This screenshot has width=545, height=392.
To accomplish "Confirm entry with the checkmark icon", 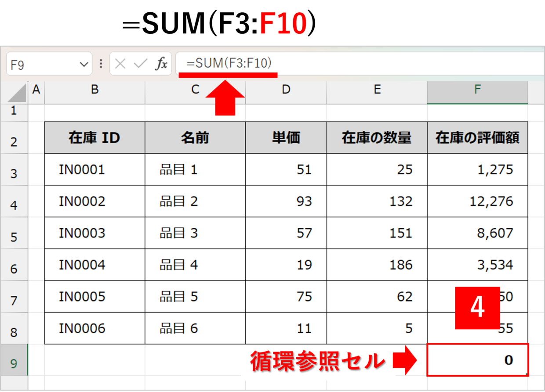I will point(141,65).
